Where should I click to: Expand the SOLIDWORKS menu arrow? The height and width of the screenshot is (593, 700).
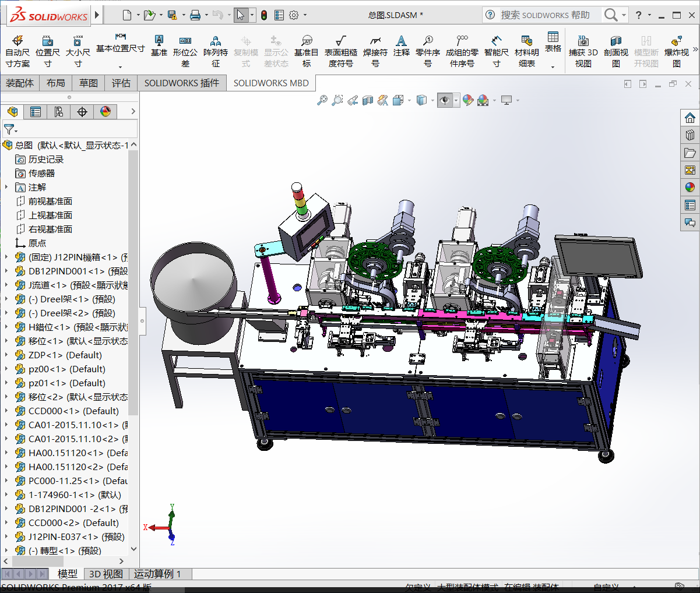pyautogui.click(x=97, y=15)
